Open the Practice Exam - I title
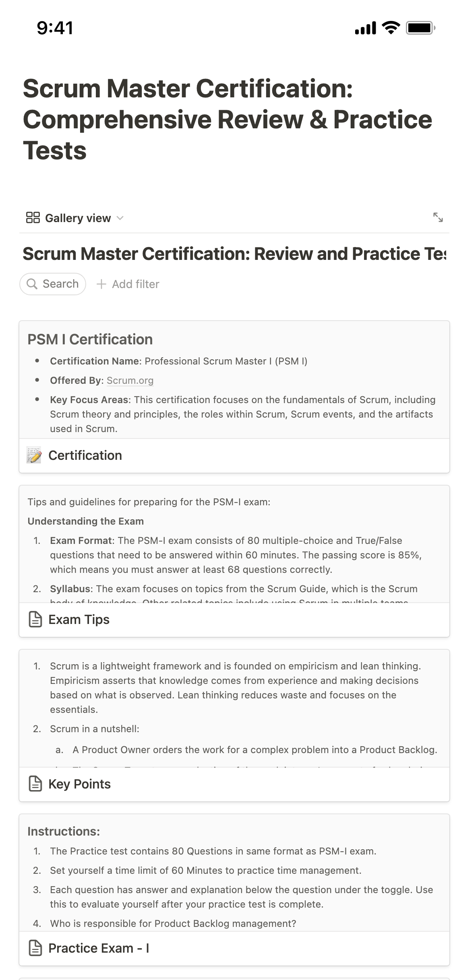This screenshot has width=453, height=980. (99, 948)
